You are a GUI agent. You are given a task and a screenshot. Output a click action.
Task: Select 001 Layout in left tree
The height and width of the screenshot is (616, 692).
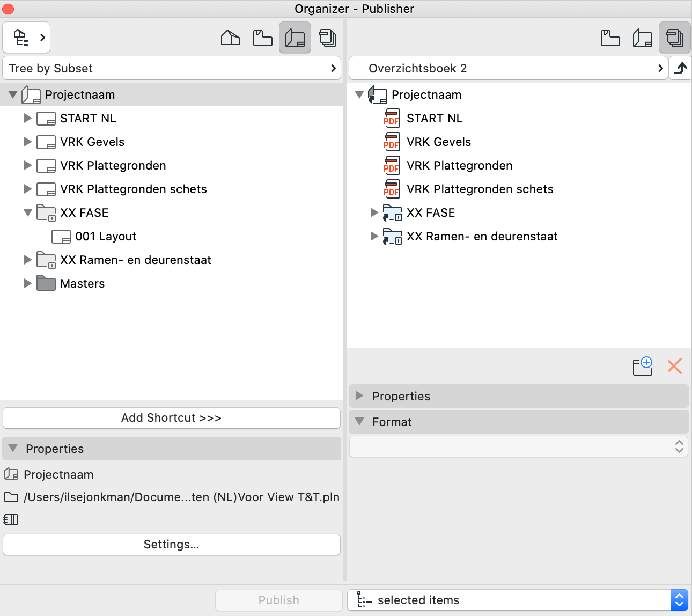click(106, 237)
